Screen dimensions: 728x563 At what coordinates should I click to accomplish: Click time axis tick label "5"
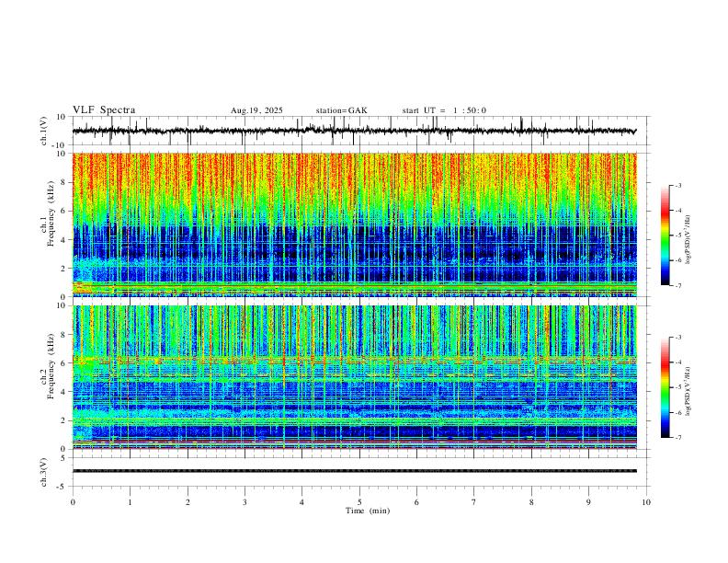tap(359, 502)
